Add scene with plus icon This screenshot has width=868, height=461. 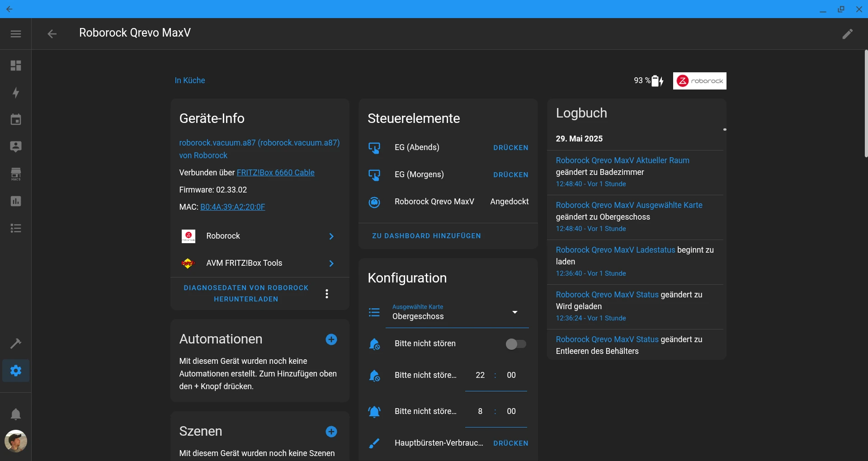pos(331,432)
